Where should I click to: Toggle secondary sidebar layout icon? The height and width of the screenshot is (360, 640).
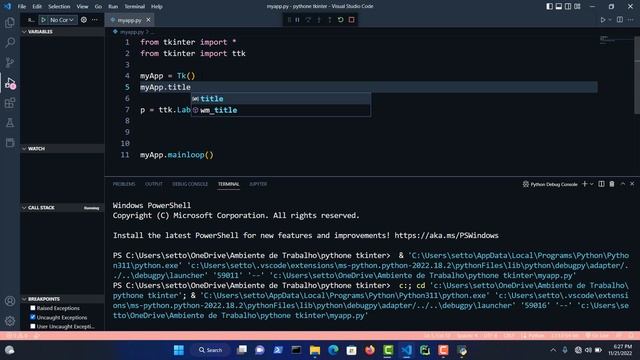point(568,6)
